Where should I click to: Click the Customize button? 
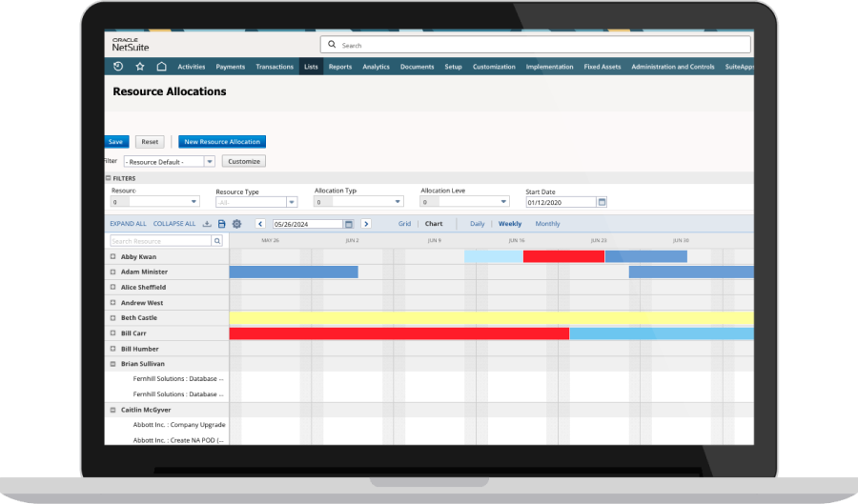(244, 161)
